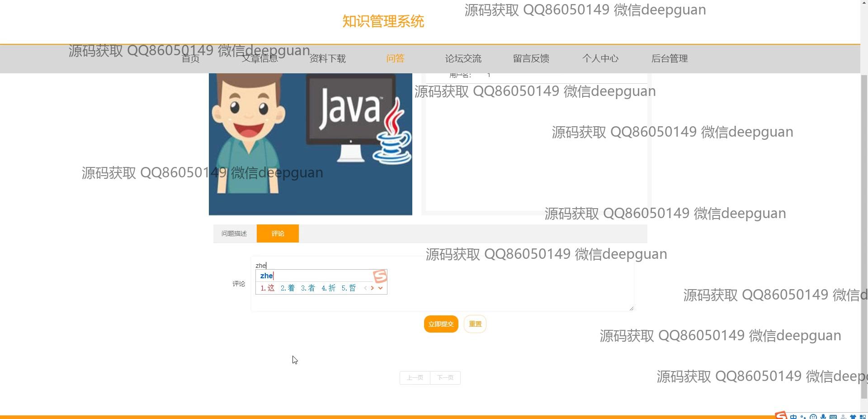
Task: Choose IME candidate 1.这
Action: click(268, 288)
